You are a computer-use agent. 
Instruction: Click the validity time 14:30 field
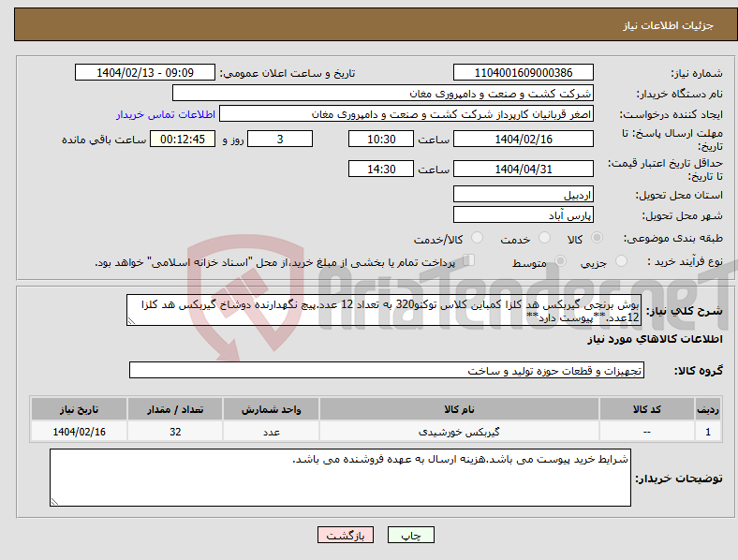click(381, 169)
